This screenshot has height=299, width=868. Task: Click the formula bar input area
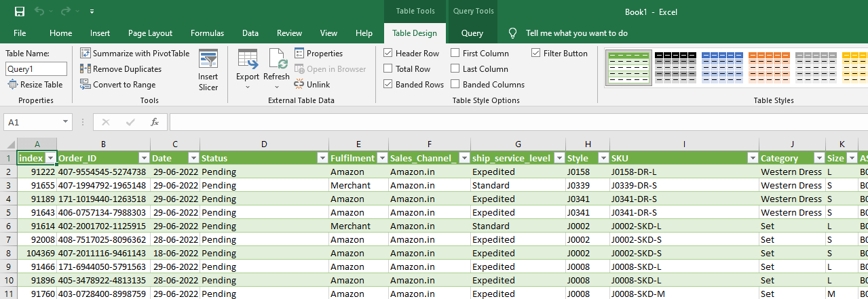point(518,122)
